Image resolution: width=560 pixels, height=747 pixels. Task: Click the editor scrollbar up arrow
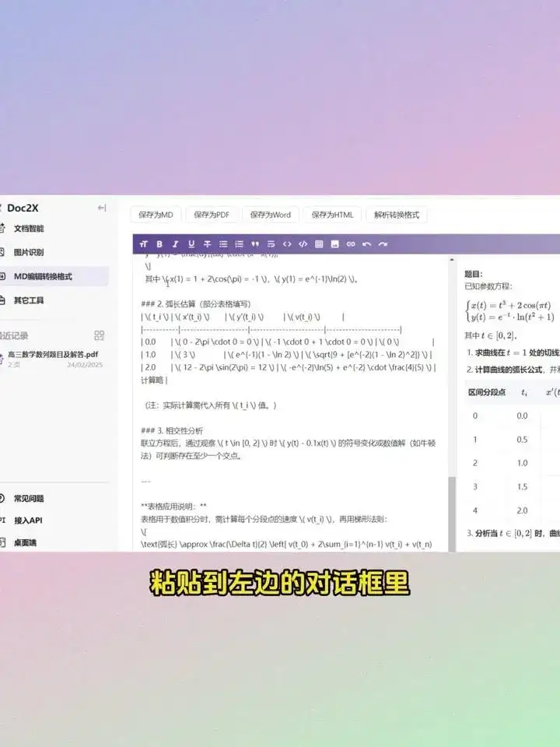tap(452, 260)
